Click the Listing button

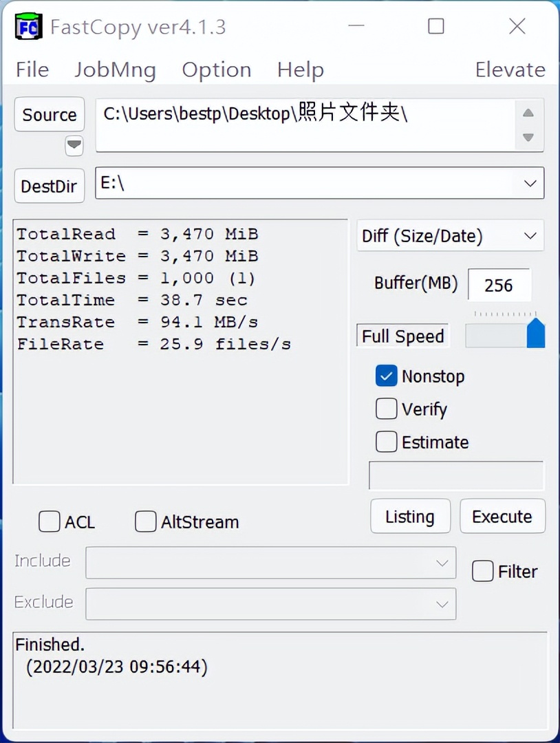(x=410, y=516)
